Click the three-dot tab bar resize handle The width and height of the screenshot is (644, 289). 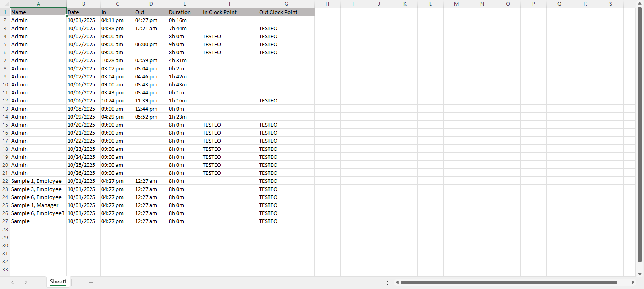388,283
